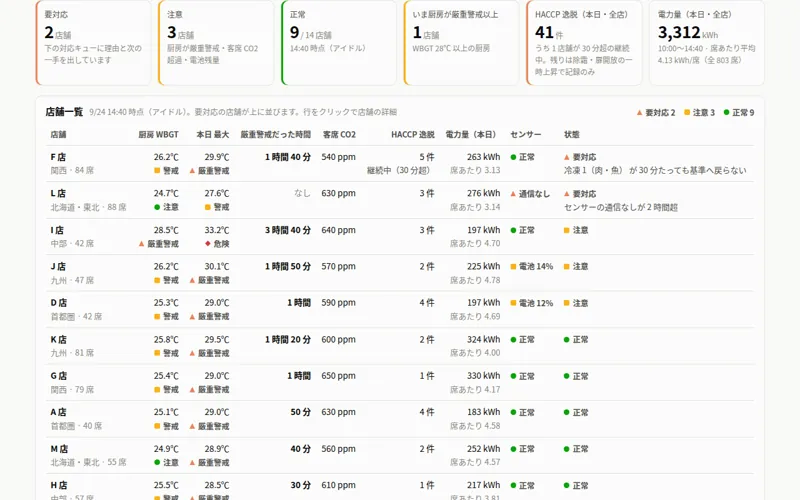Screen dimensions: 800x500
Task: Click the 33.2℃ daily maximum value
Action: pyautogui.click(x=217, y=230)
